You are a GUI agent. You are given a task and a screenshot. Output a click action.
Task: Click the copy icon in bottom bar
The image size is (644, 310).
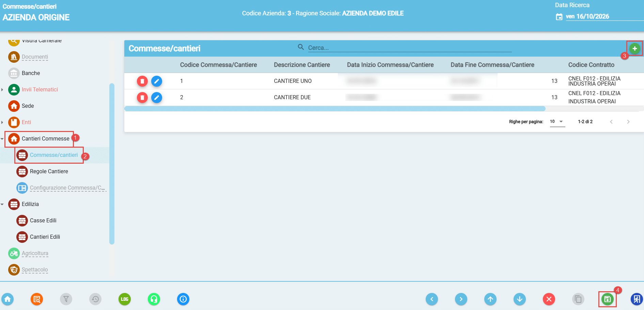578,299
